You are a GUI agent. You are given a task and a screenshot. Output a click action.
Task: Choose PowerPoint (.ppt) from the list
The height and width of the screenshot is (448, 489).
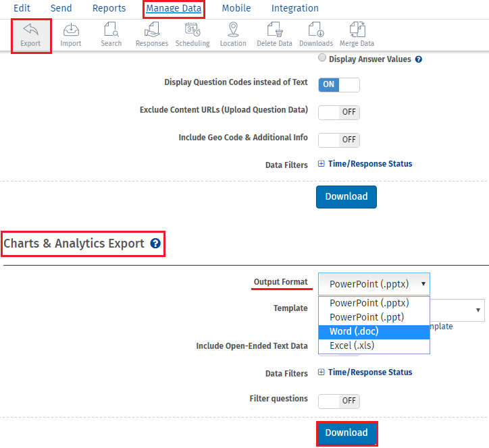[x=374, y=317]
